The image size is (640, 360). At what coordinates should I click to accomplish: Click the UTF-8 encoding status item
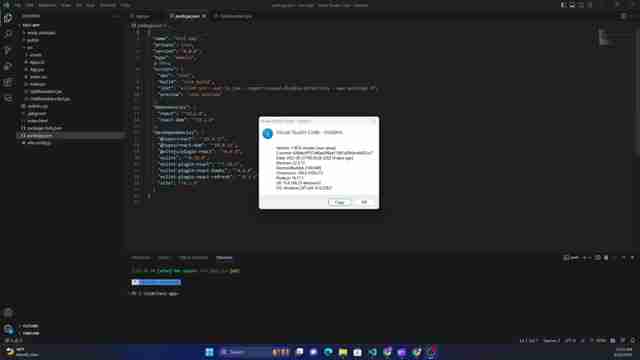tap(570, 340)
